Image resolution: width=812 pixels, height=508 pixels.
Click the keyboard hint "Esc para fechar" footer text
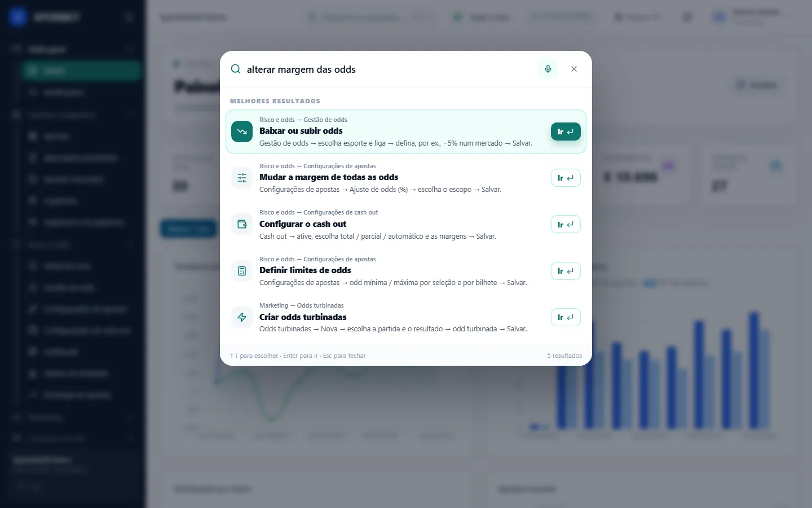[x=345, y=356]
